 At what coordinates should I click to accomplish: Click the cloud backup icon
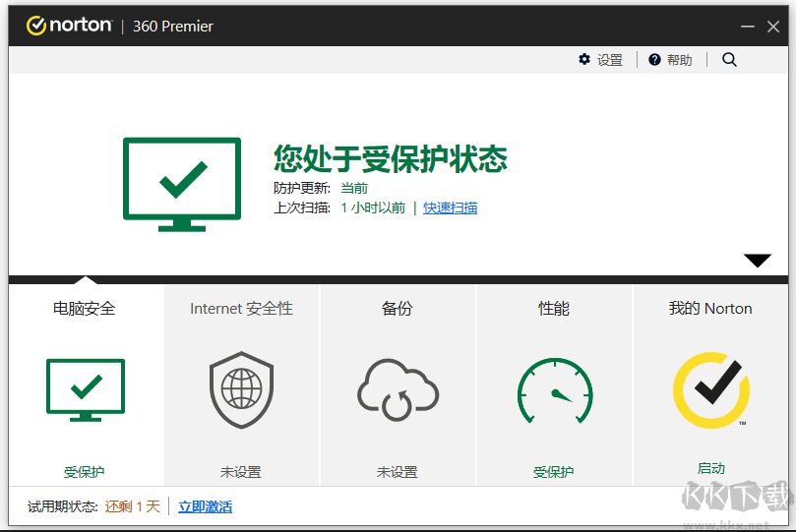coord(398,389)
